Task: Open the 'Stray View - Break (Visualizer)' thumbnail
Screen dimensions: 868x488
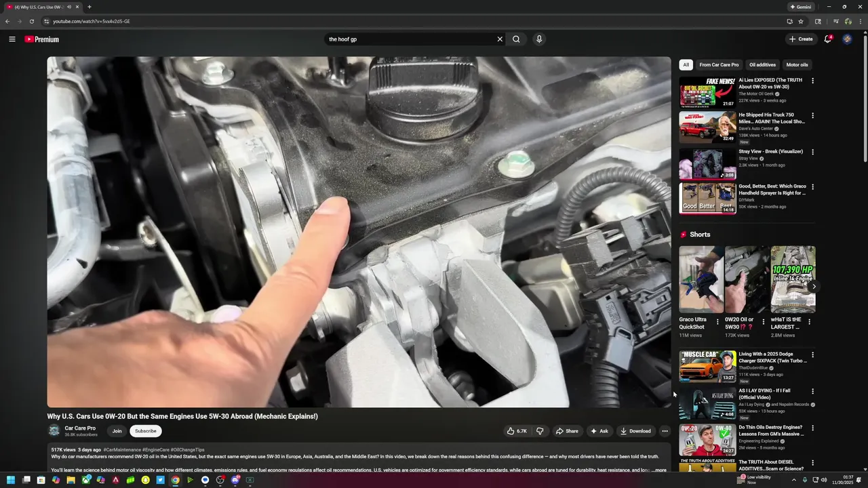Action: click(x=707, y=163)
